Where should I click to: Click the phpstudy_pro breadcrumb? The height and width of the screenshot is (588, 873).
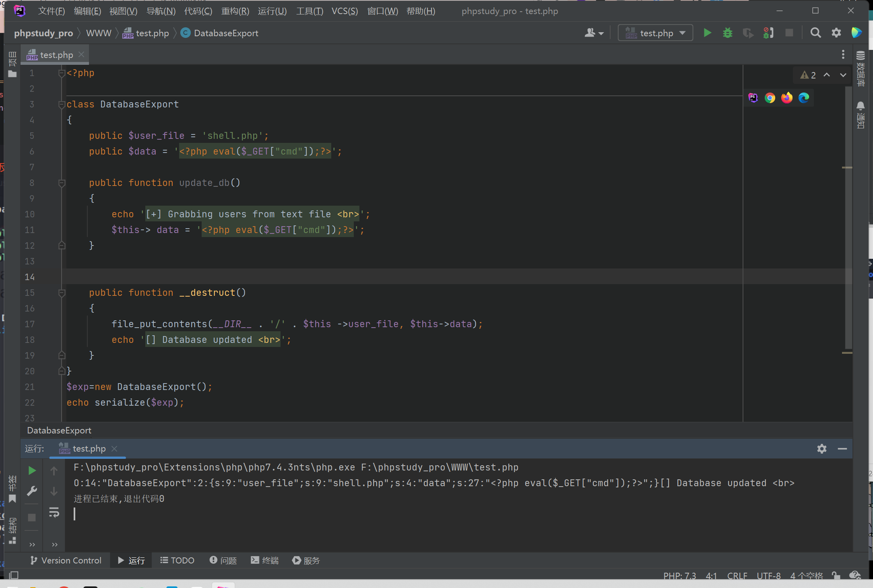point(43,33)
